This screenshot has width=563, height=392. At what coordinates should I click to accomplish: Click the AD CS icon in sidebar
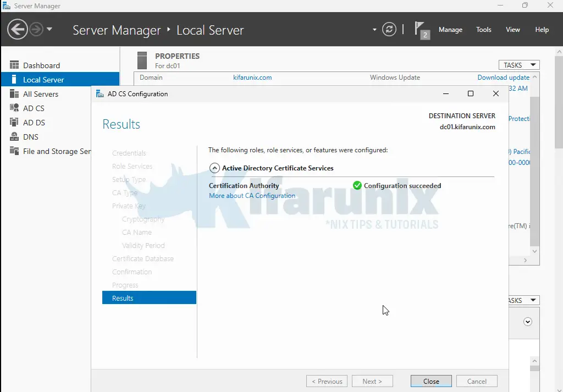[x=14, y=108]
